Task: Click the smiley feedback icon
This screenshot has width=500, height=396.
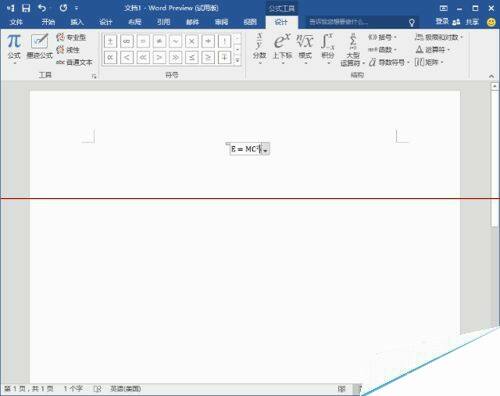Action: click(491, 22)
